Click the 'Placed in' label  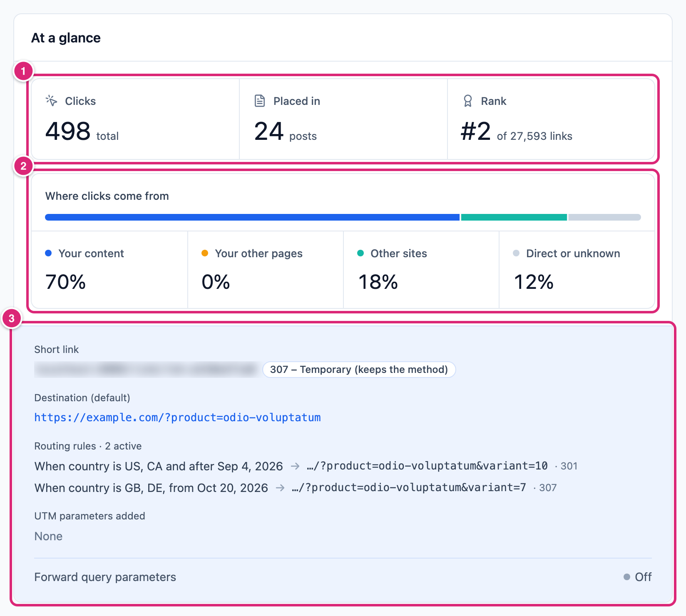click(x=297, y=101)
